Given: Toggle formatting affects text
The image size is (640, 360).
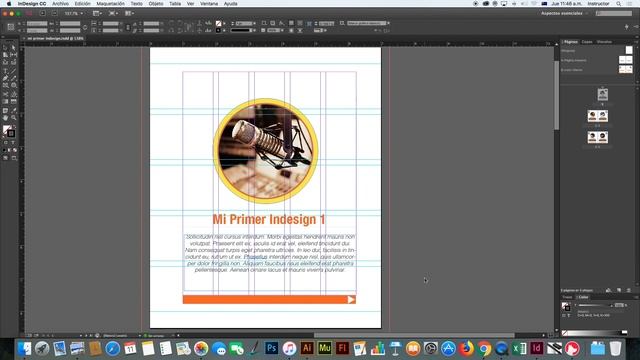Looking at the screenshot, I should coord(13,143).
